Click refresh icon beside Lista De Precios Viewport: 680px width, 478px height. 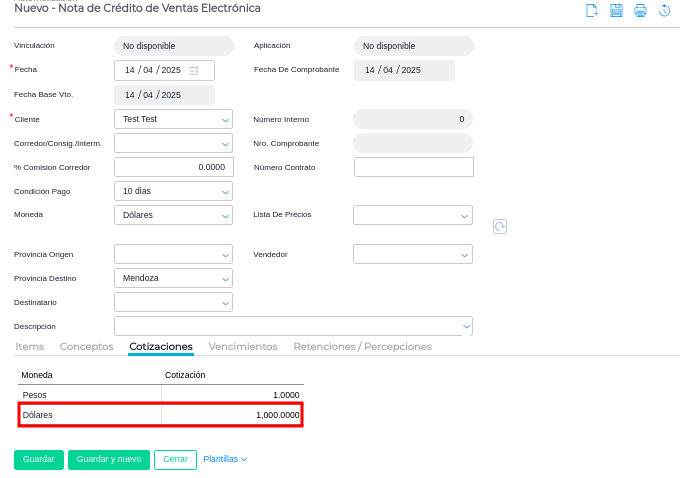click(500, 227)
